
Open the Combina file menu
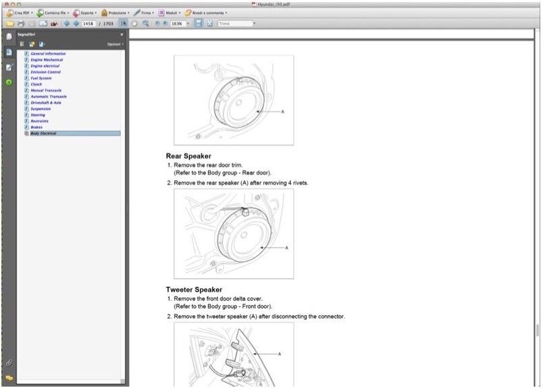(x=53, y=13)
